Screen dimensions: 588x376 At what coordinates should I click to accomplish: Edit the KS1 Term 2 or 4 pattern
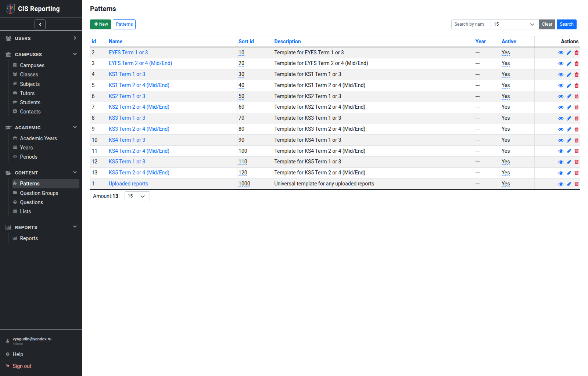tap(569, 86)
